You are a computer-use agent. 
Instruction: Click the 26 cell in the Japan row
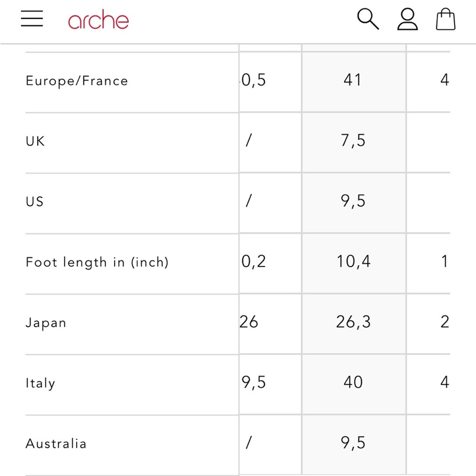249,322
